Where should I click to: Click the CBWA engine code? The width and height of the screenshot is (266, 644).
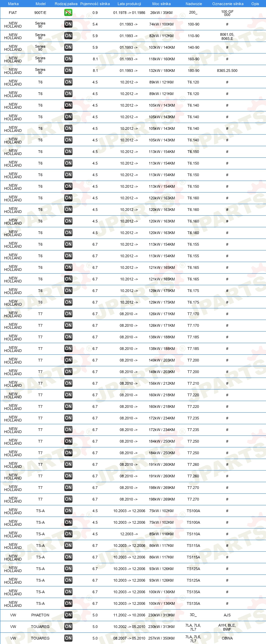(x=227, y=638)
